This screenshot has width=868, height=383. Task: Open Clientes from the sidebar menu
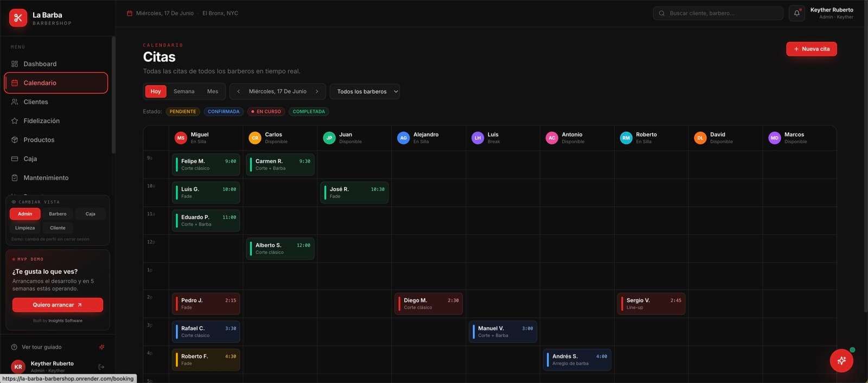pyautogui.click(x=56, y=102)
